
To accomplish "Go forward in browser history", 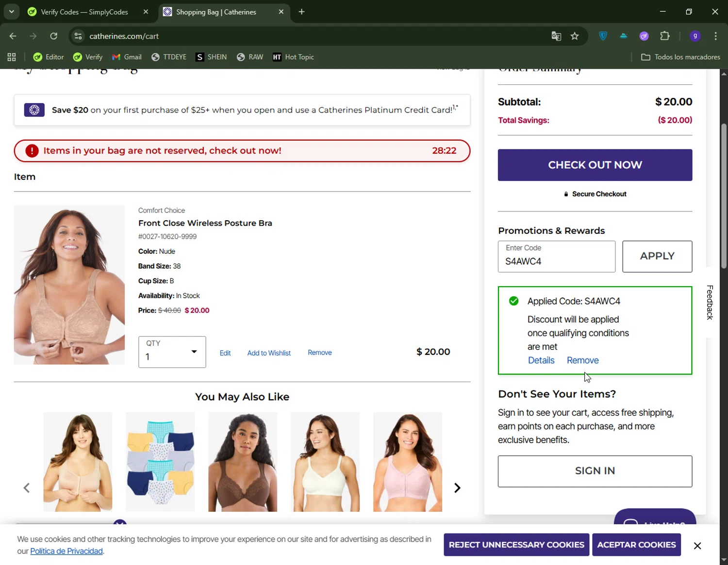I will (x=33, y=36).
